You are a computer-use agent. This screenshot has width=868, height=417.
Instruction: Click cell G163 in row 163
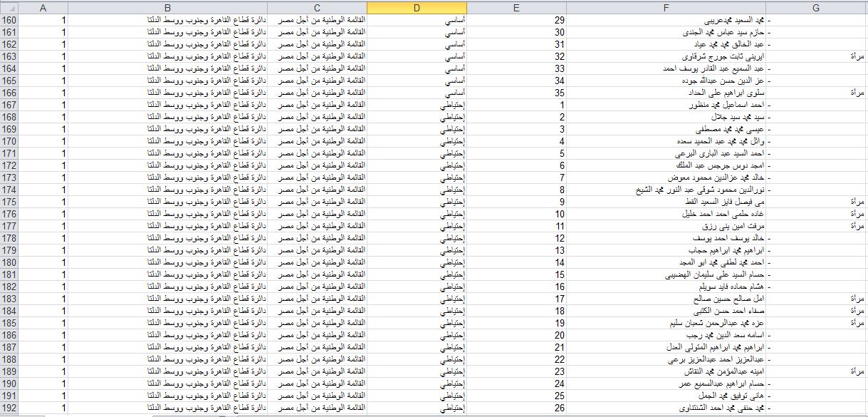click(817, 56)
